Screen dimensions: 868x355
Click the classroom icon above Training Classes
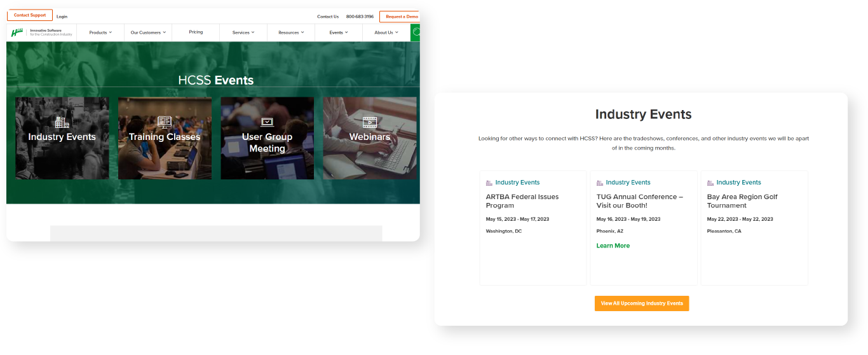[165, 122]
